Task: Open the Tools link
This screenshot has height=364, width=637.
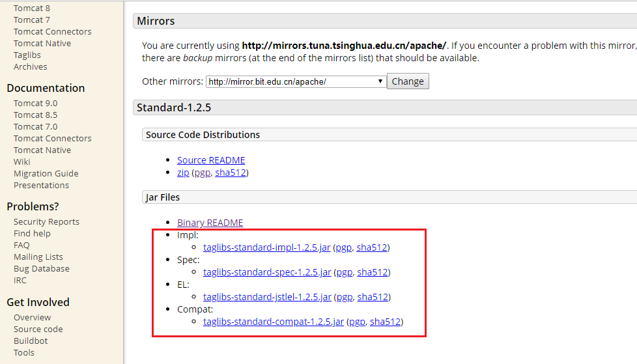Action: pos(24,353)
